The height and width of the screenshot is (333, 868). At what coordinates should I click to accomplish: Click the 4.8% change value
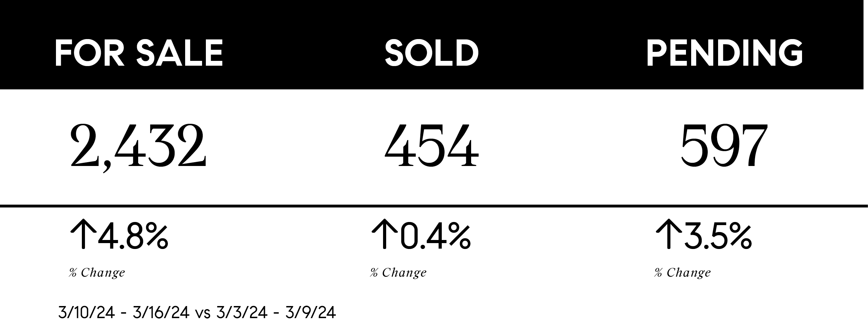coord(133,237)
